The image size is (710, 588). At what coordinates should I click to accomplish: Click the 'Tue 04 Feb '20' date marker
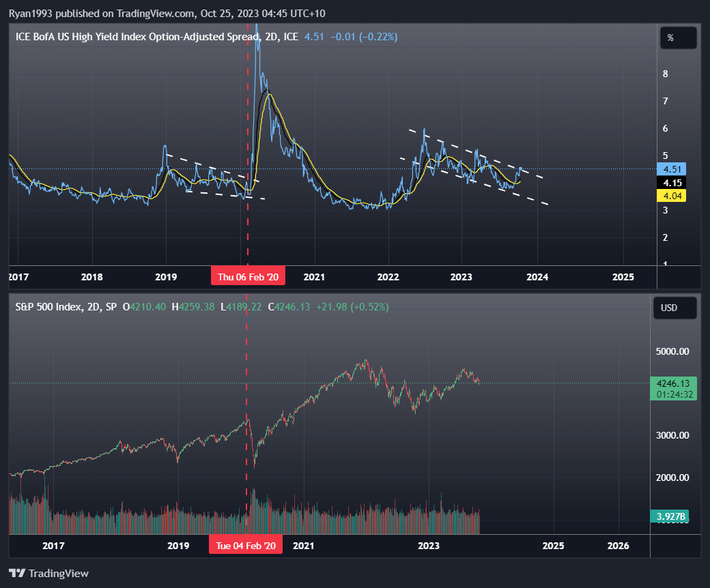click(x=245, y=546)
